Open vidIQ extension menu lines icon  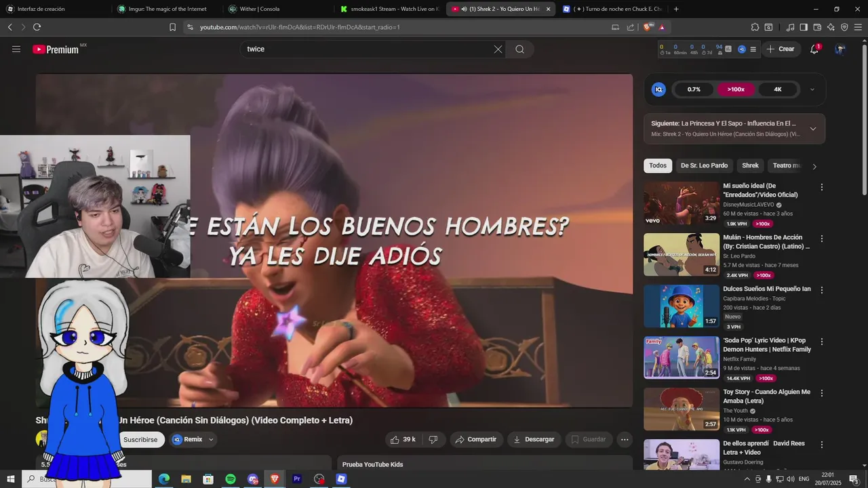point(753,49)
